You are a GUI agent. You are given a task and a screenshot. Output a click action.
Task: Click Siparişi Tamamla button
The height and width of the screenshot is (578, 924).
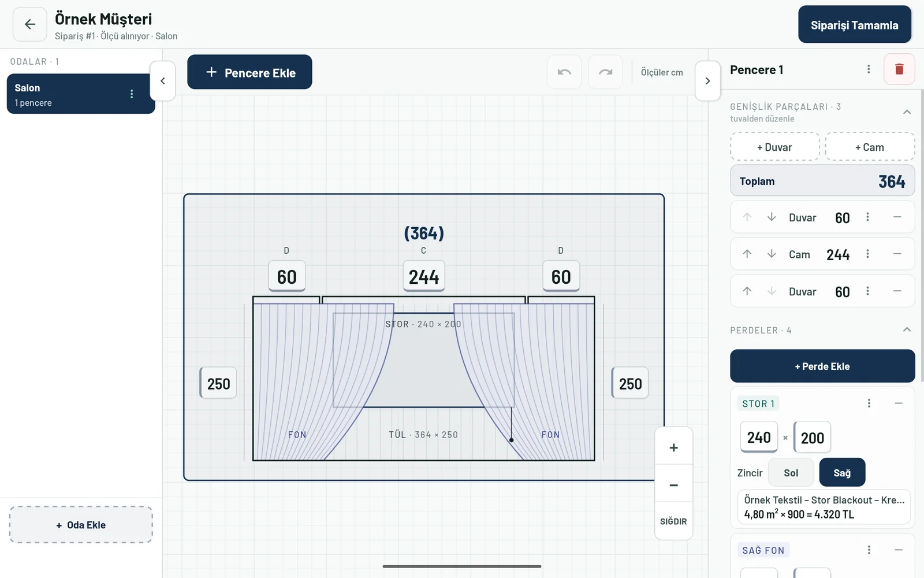coord(854,25)
